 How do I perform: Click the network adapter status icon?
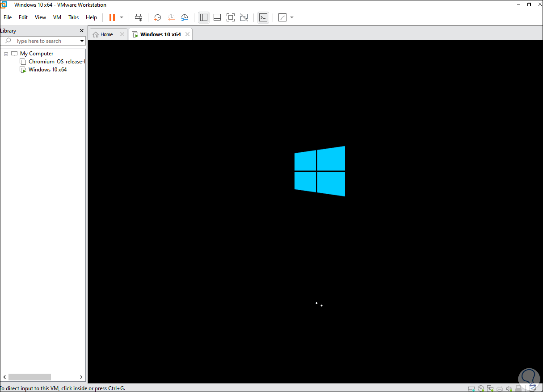(490, 388)
